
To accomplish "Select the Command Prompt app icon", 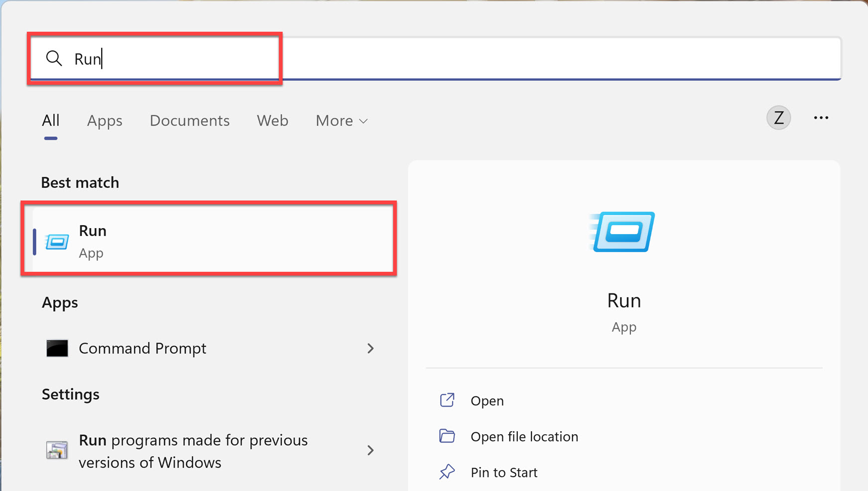I will (x=57, y=348).
